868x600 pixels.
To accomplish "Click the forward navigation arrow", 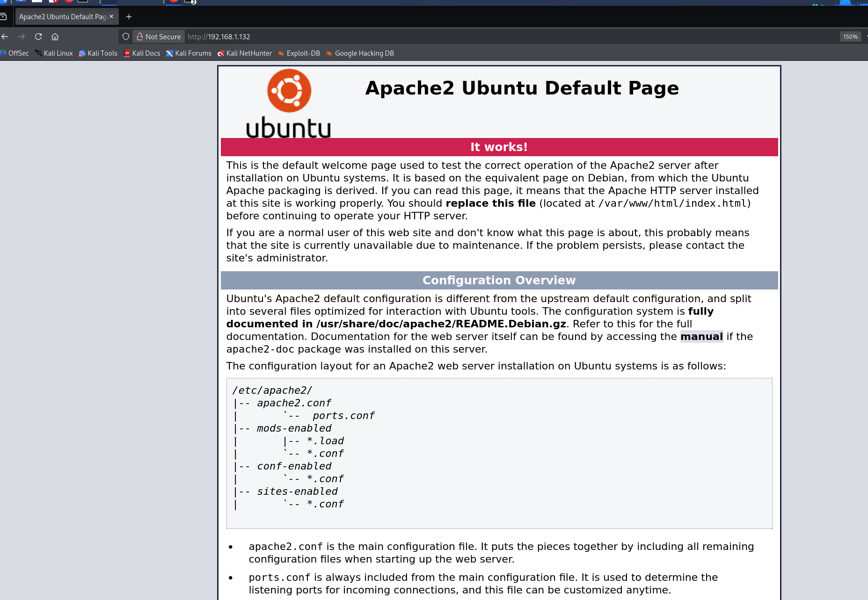I will 22,36.
